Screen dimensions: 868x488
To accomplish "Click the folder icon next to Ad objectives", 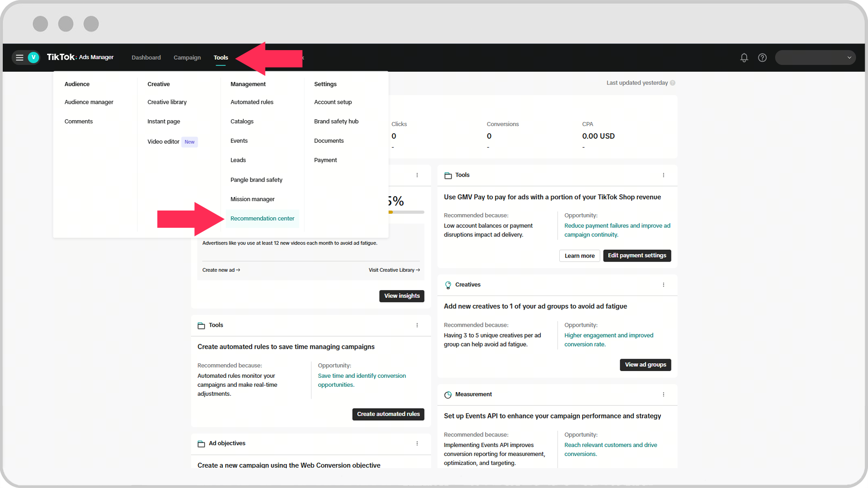I will tap(201, 444).
